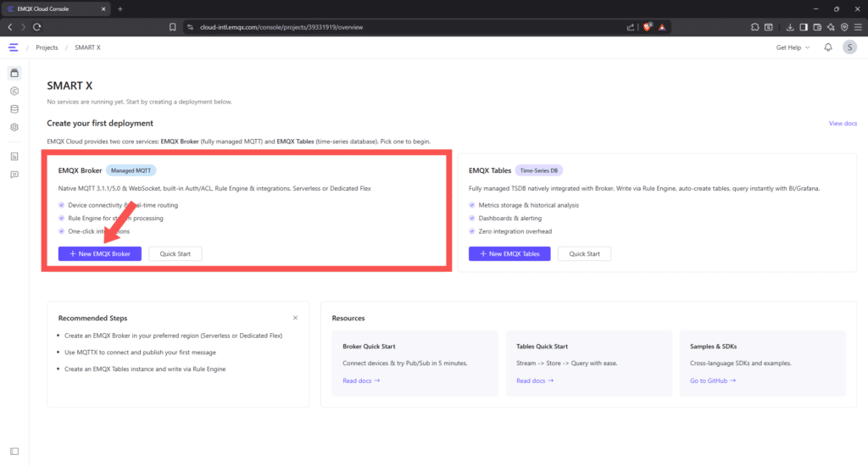Click the browser forward arrow

pos(23,27)
